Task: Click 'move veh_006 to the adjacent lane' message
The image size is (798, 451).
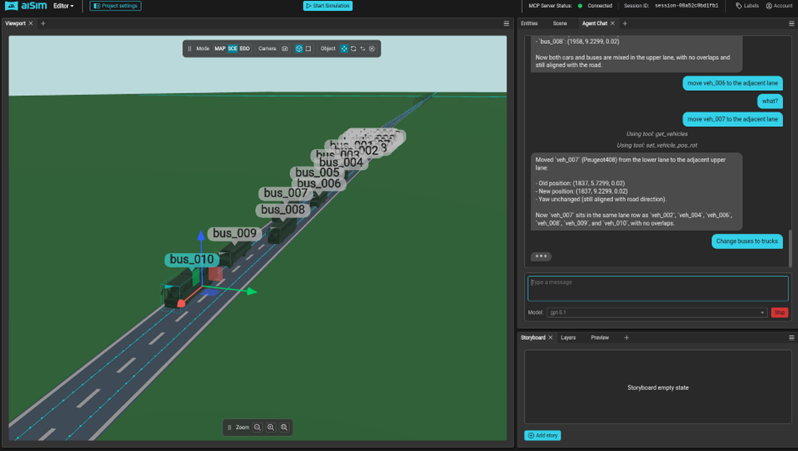Action: click(x=732, y=83)
